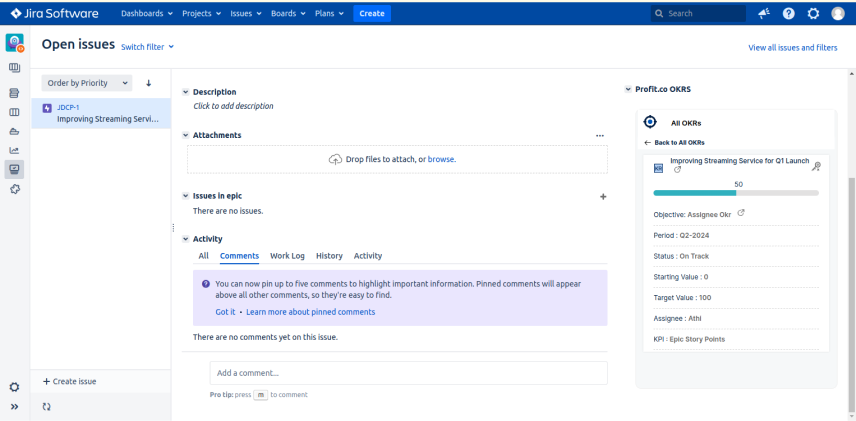The height and width of the screenshot is (421, 856).
Task: Click the key icon beside key result title
Action: (x=816, y=167)
